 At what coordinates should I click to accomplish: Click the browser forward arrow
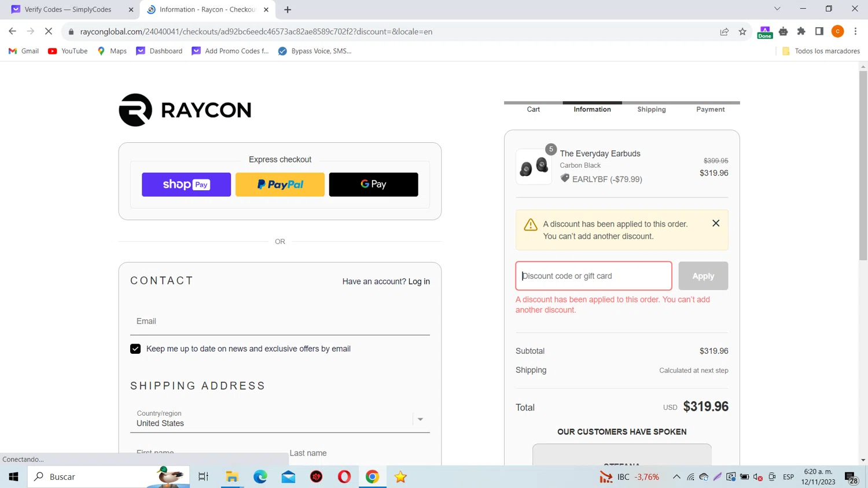(x=30, y=31)
